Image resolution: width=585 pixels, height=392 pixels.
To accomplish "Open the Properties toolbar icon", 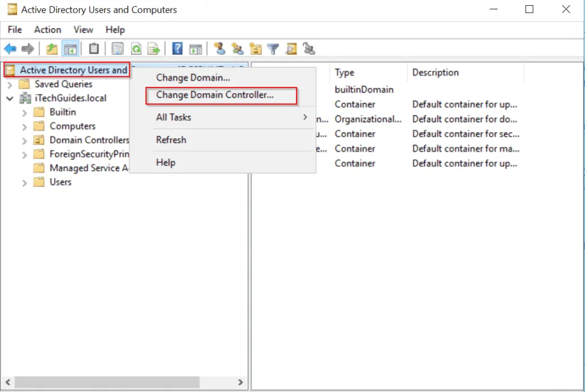I will pos(118,49).
